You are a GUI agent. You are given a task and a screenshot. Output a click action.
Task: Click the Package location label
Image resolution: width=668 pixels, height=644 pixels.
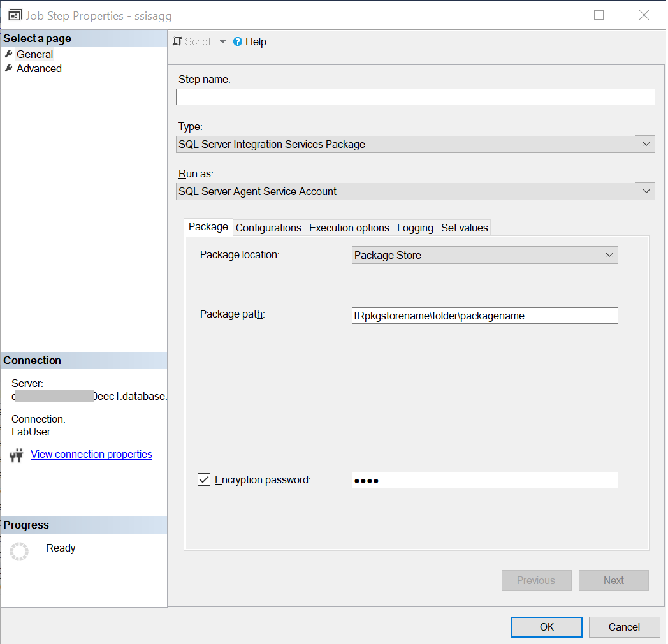(240, 255)
